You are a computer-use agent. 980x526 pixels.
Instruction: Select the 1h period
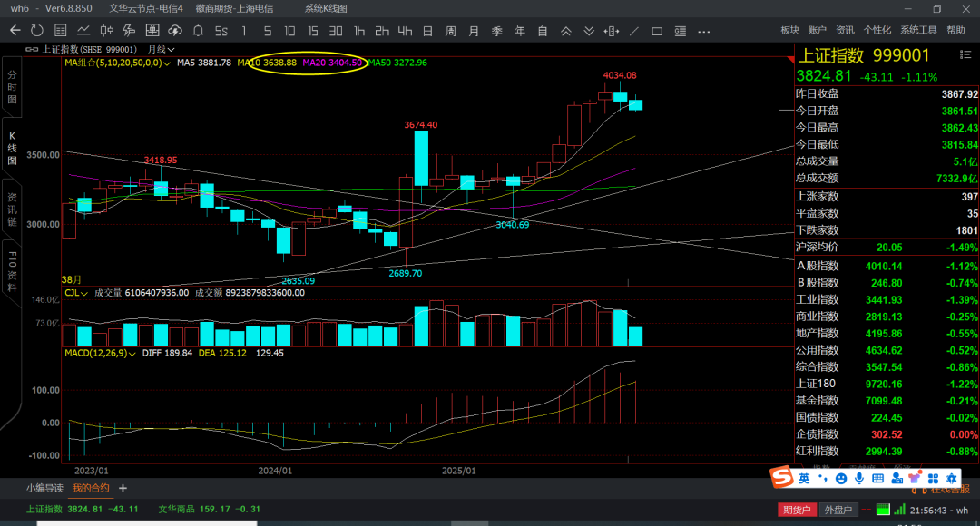pos(358,31)
